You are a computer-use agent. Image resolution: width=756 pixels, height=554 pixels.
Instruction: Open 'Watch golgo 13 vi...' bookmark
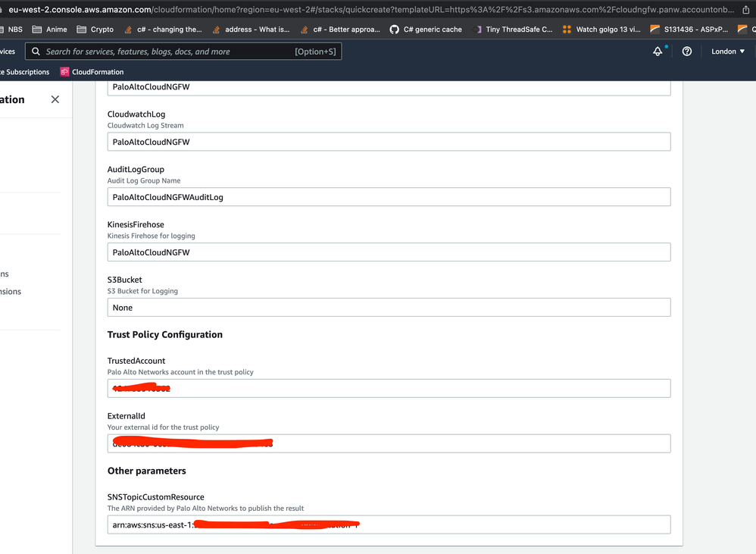(601, 30)
